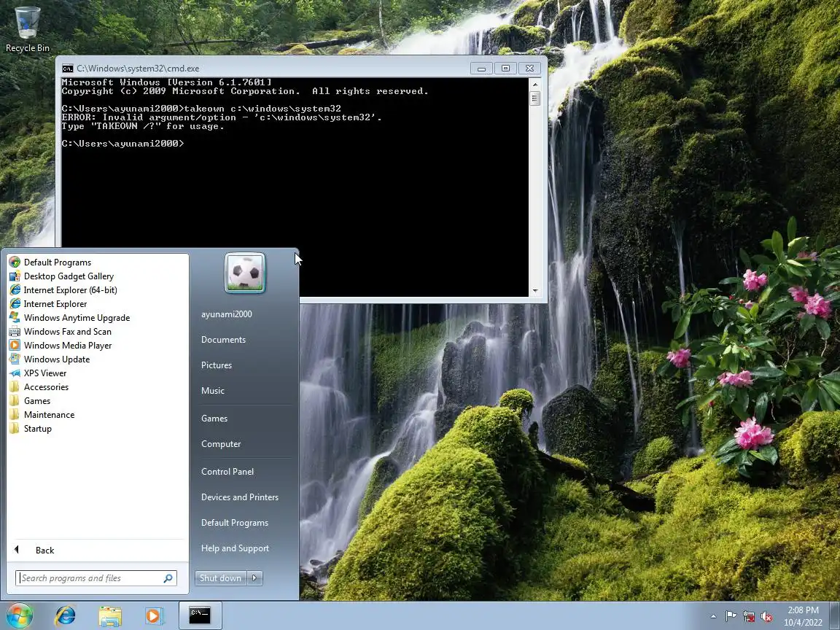
Task: Click the Show desktop button
Action: [835, 616]
